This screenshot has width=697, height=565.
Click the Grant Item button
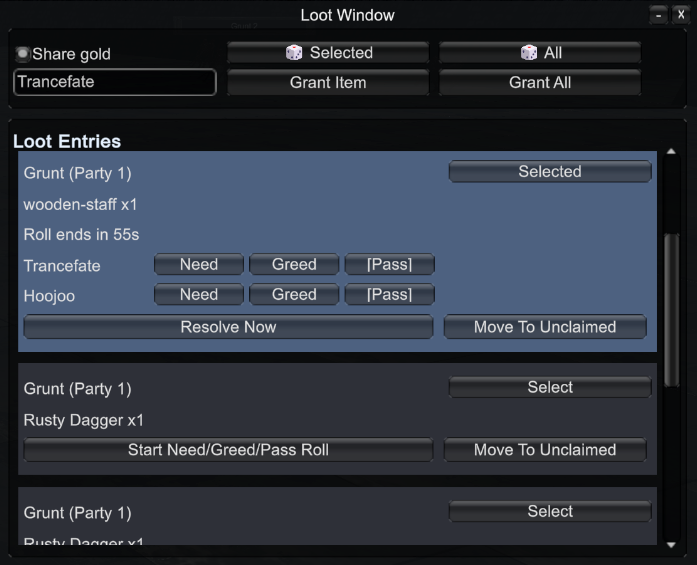click(328, 83)
